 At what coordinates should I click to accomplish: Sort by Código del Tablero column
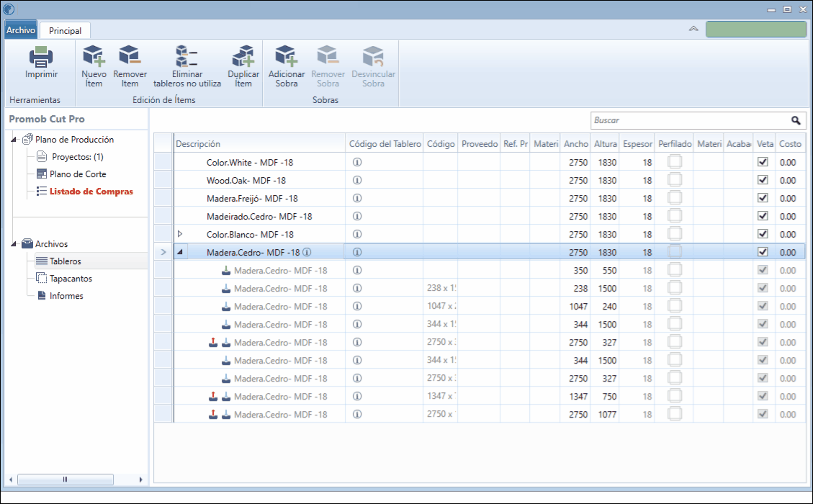[x=385, y=143]
